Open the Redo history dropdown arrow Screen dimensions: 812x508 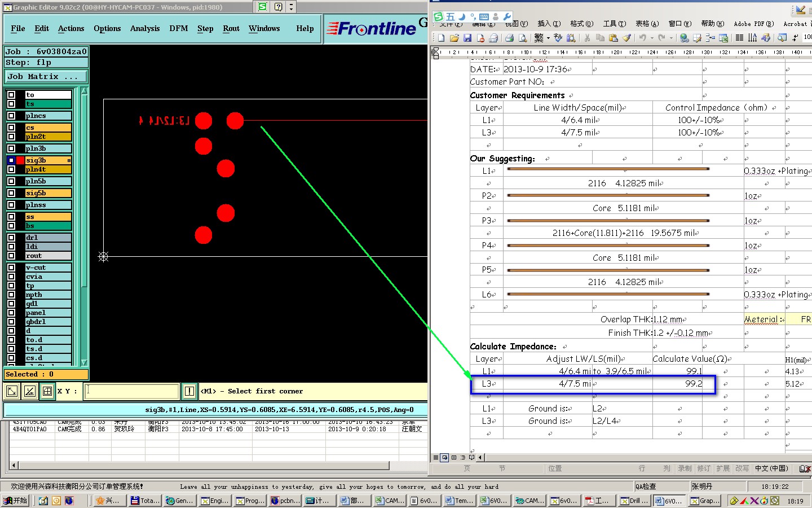671,38
